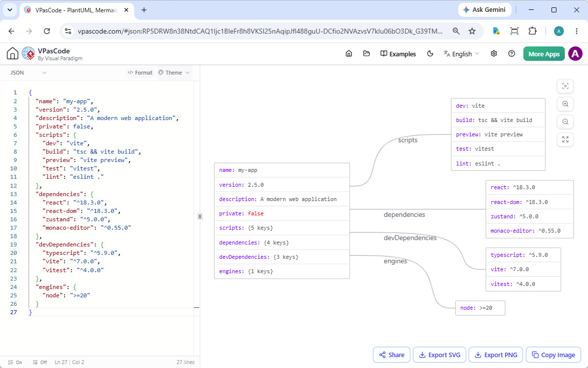Viewport: 588px width, 368px height.
Task: Reload the page
Action: (47, 31)
